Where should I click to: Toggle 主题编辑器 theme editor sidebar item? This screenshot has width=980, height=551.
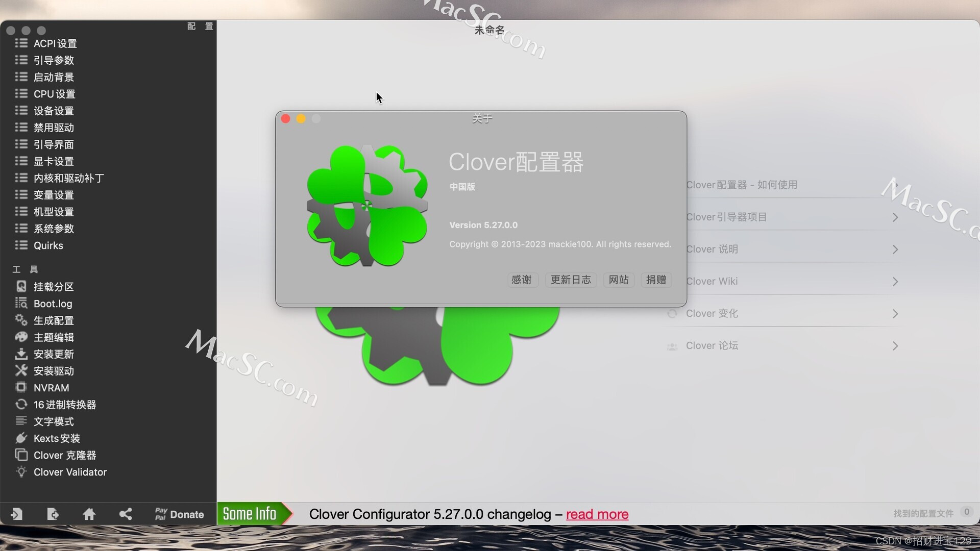coord(55,337)
